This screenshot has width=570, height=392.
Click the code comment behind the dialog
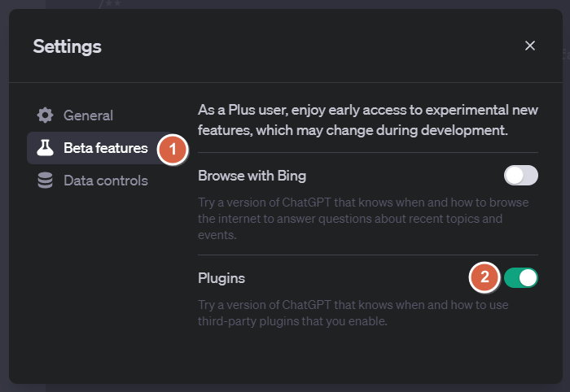pyautogui.click(x=109, y=4)
